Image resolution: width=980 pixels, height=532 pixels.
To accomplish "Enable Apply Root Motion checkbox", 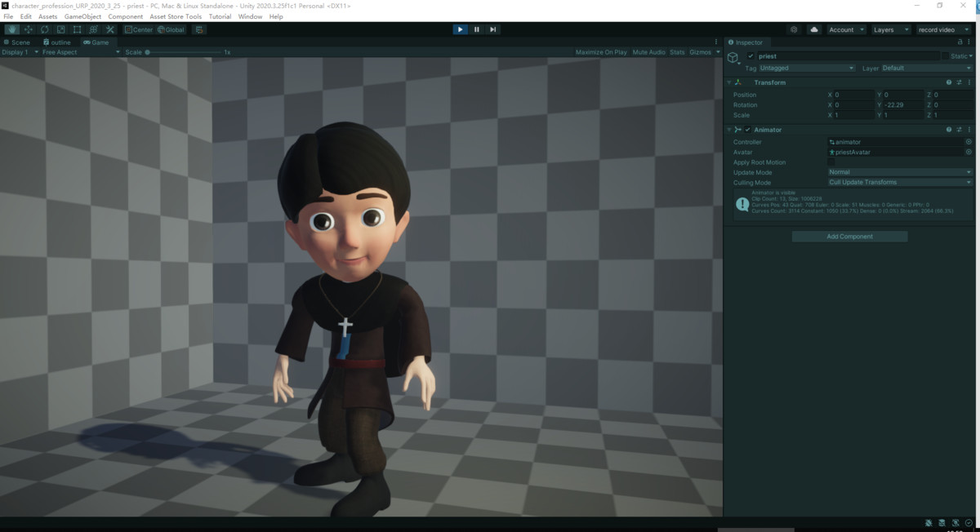I will click(x=831, y=162).
